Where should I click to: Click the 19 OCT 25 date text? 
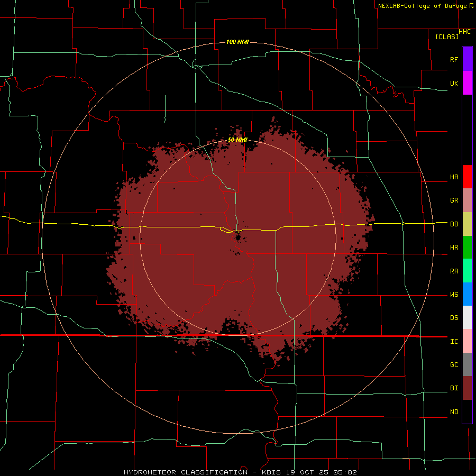pos(306,472)
